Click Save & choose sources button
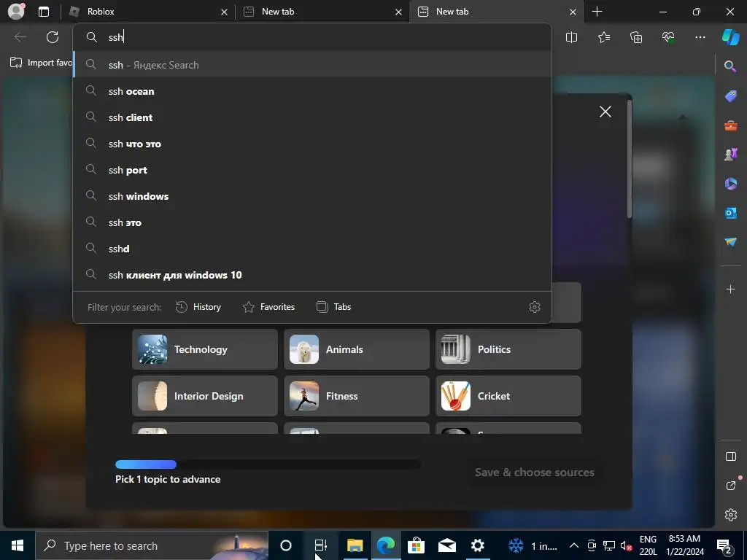This screenshot has height=560, width=747. 535,472
